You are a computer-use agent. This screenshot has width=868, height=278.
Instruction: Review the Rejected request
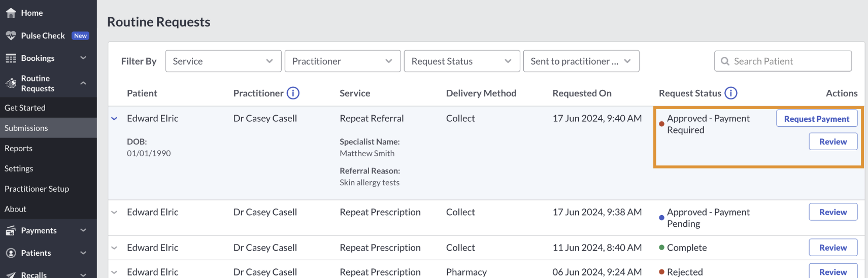point(833,272)
